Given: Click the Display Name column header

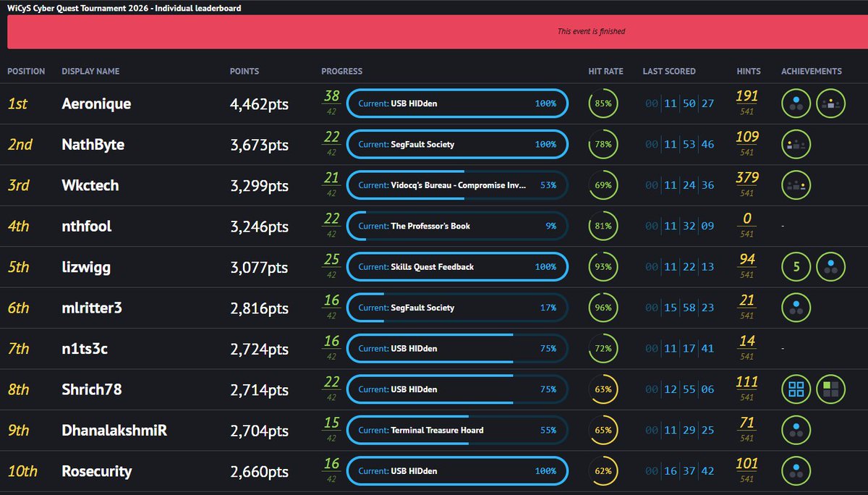Looking at the screenshot, I should click(91, 72).
